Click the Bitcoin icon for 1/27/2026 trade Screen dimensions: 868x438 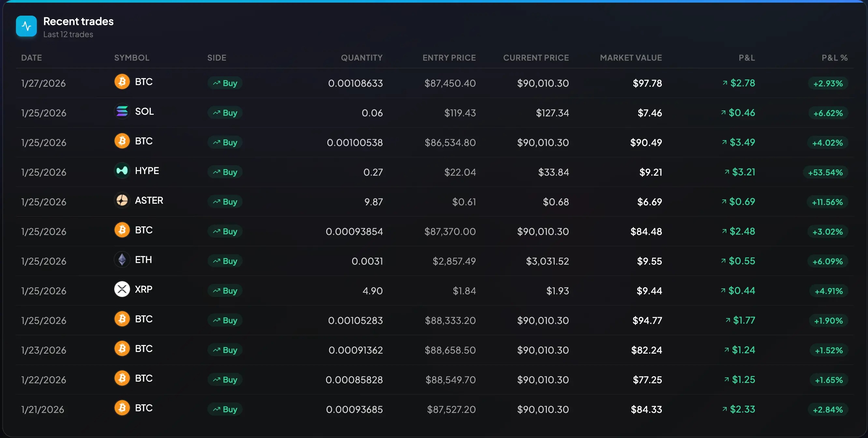click(122, 81)
